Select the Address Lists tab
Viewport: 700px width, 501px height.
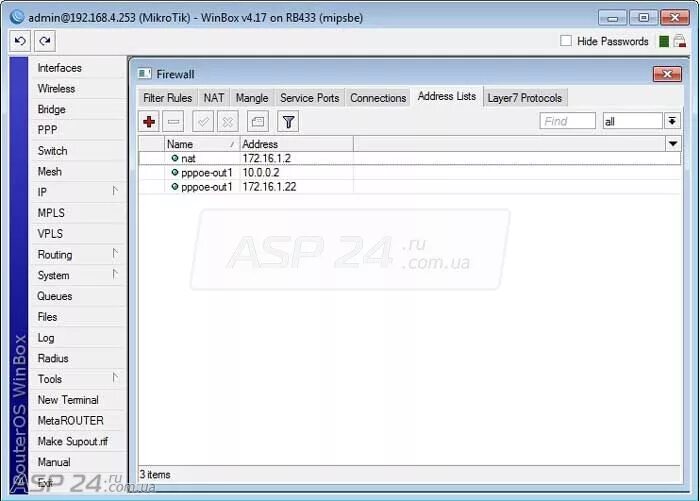point(447,96)
